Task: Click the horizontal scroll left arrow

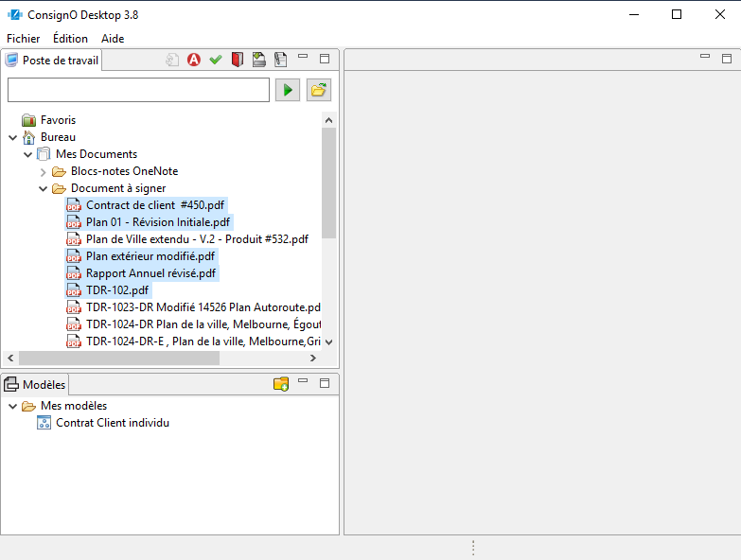Action: point(10,358)
